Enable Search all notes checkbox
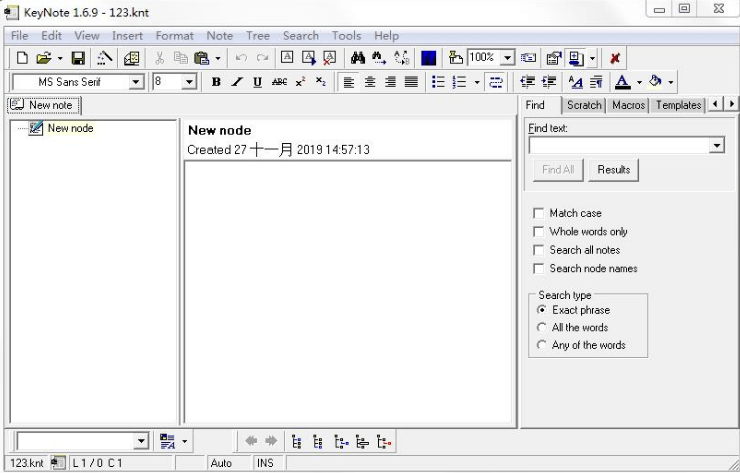Viewport: 740px width, 473px height. point(538,250)
